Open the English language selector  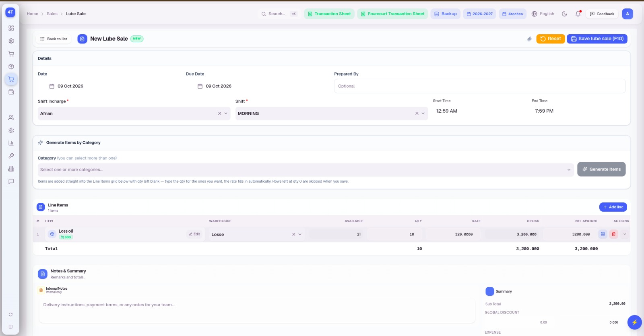click(543, 14)
